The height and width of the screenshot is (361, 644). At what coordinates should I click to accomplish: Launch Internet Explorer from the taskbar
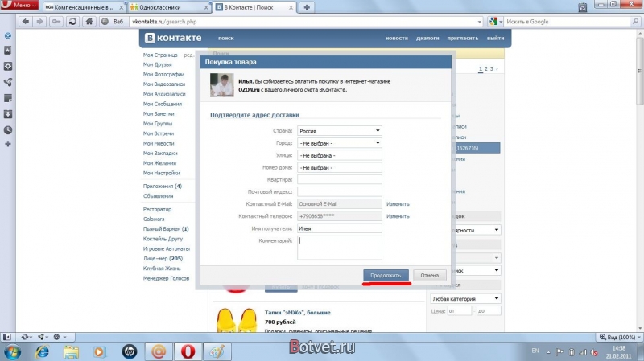click(x=42, y=351)
